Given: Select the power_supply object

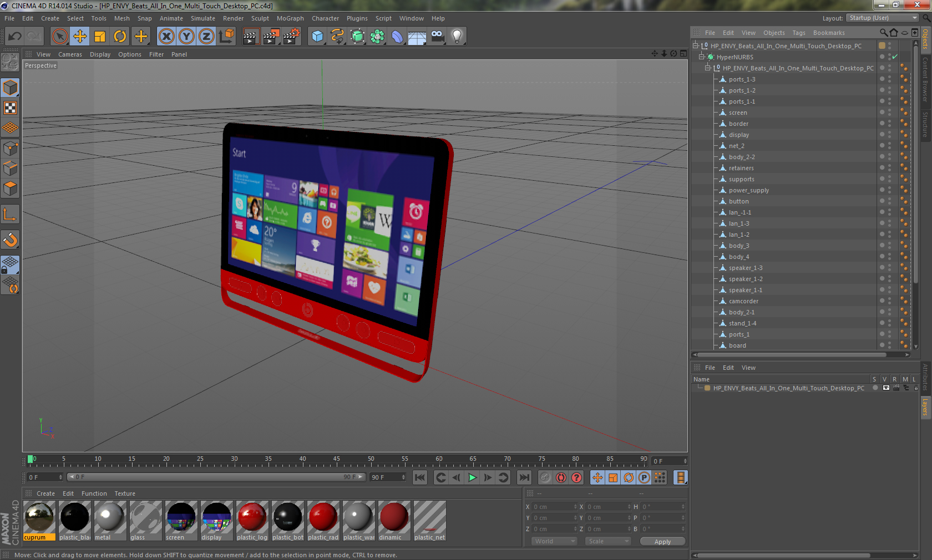Looking at the screenshot, I should pos(749,190).
